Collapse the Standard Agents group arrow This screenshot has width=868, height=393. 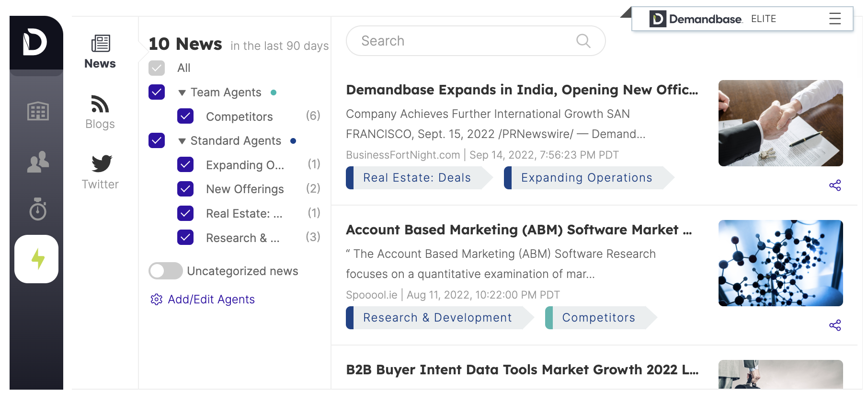click(x=182, y=141)
